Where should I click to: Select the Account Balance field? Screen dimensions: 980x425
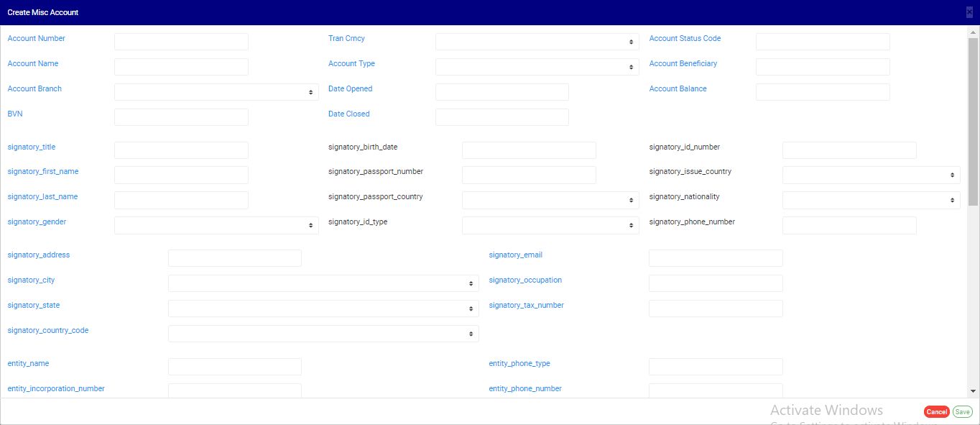823,92
